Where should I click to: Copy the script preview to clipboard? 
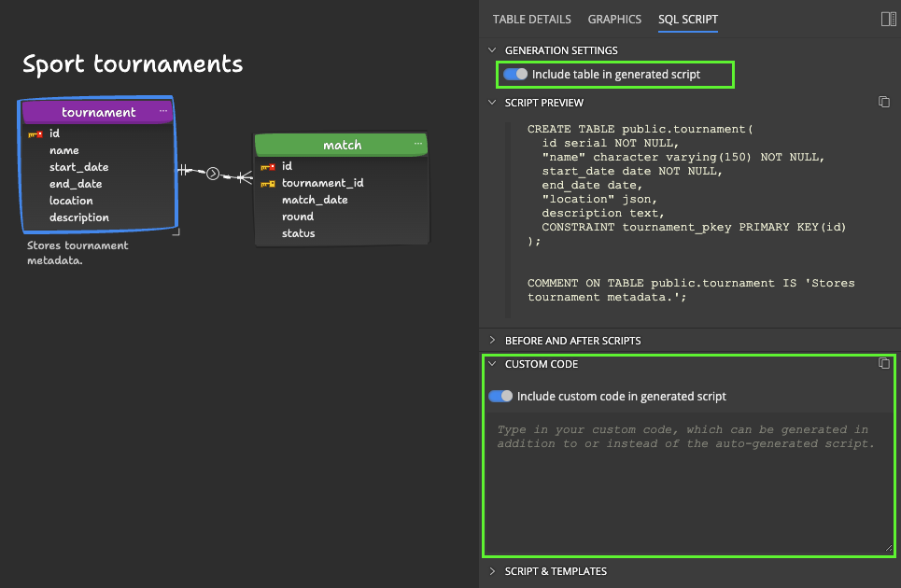click(883, 102)
